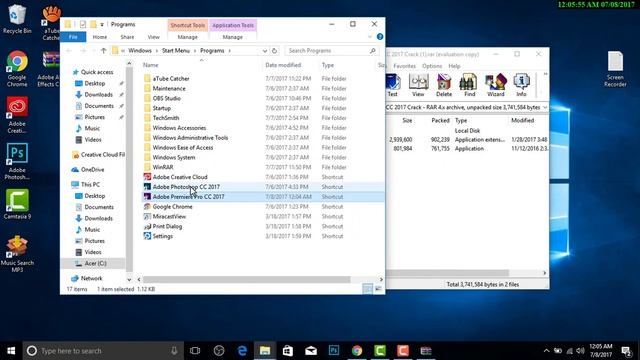Click the Explorer help question mark icon
Viewport: 640px width, 360px height.
point(380,37)
